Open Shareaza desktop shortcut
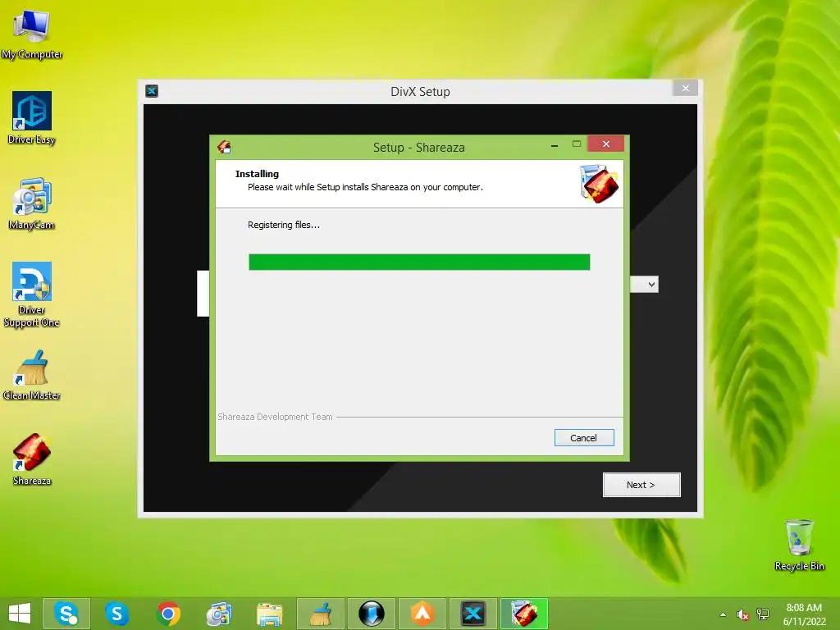The width and height of the screenshot is (840, 630). pos(32,459)
